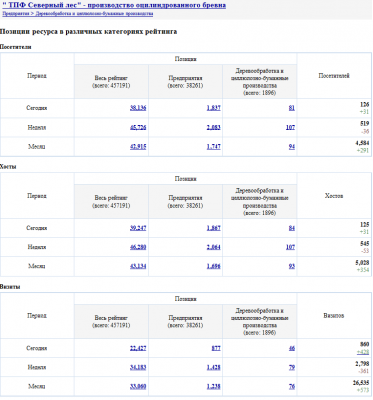
Task: Select weekly visitor count 519
Action: [x=365, y=124]
